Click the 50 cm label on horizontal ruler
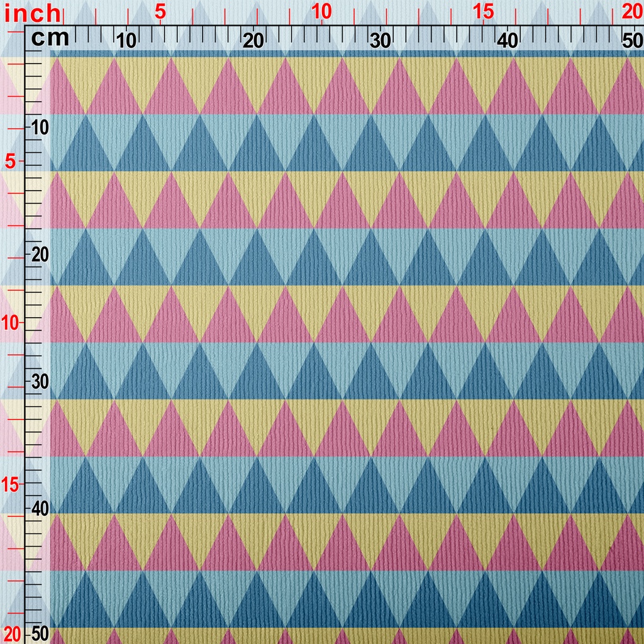The height and width of the screenshot is (644, 644). [631, 41]
